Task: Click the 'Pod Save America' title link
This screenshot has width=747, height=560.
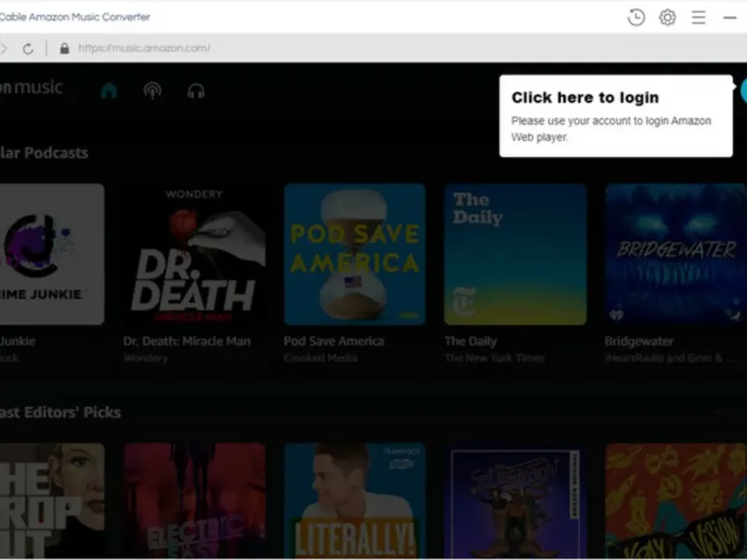Action: pyautogui.click(x=334, y=341)
